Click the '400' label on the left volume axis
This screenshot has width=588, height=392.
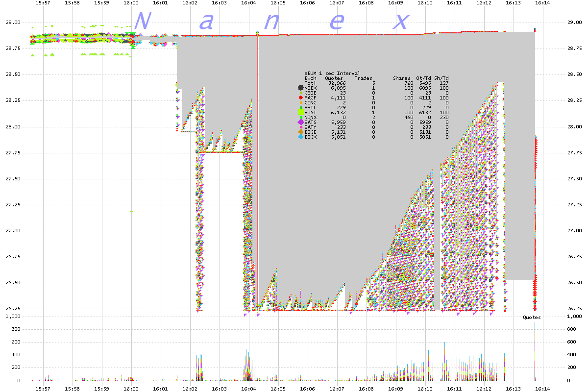click(x=16, y=355)
